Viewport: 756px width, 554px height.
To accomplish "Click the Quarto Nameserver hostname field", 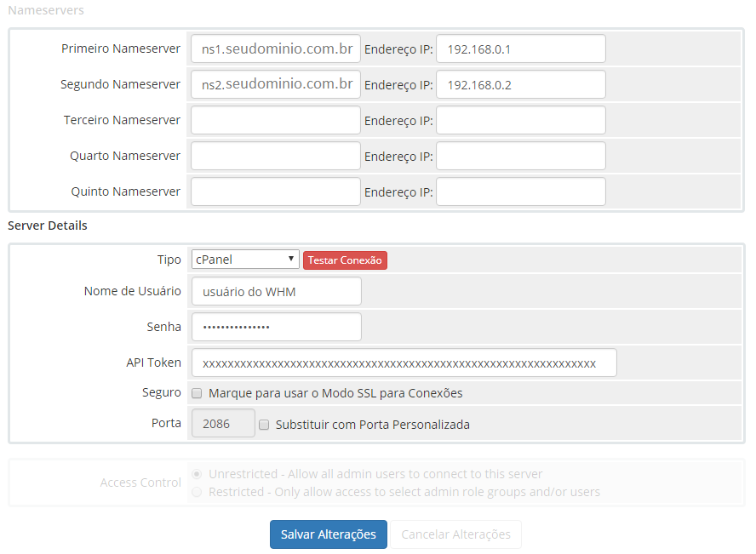I will (x=276, y=156).
